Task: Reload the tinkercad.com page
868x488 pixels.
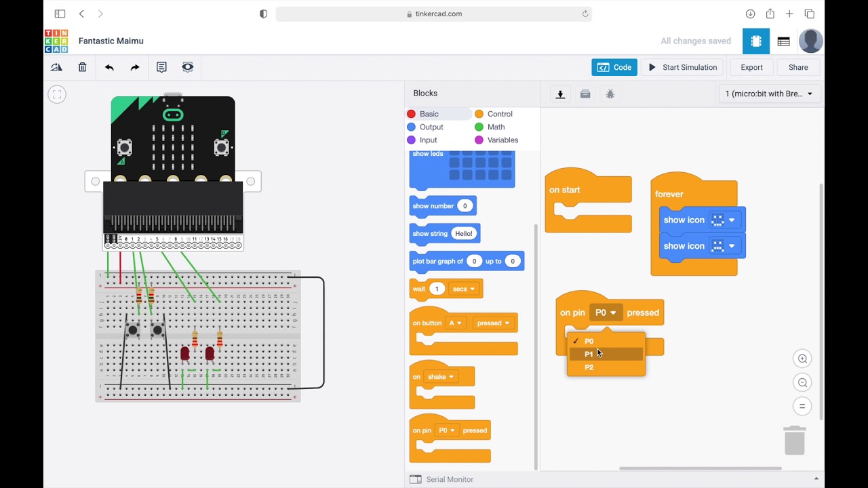Action: click(585, 14)
